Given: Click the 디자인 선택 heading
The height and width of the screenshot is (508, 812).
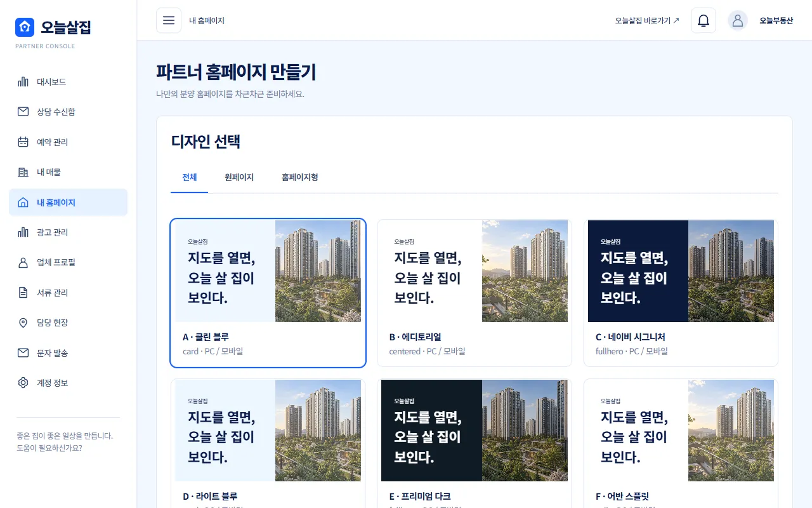Looking at the screenshot, I should tap(206, 142).
